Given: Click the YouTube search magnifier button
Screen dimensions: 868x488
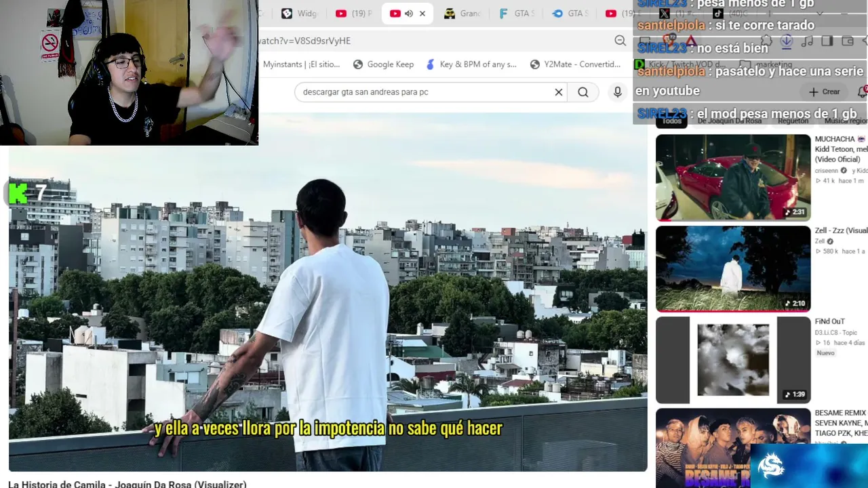Looking at the screenshot, I should coord(583,92).
